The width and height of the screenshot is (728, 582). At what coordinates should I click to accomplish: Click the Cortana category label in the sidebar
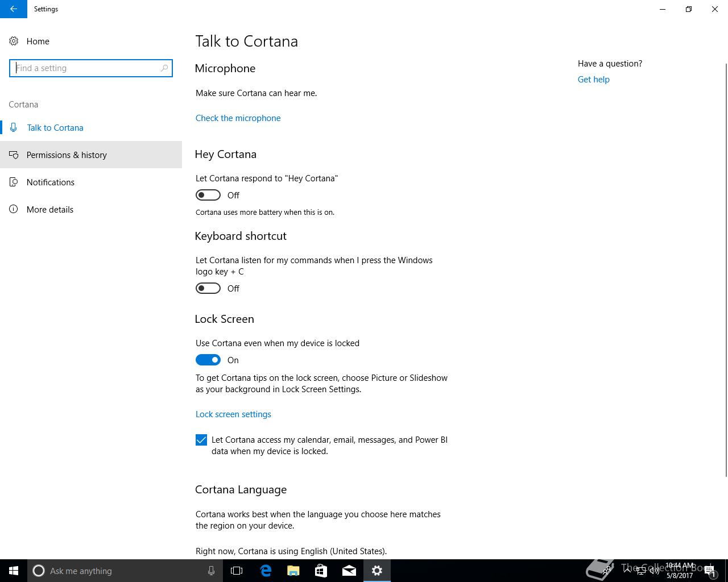(x=23, y=105)
